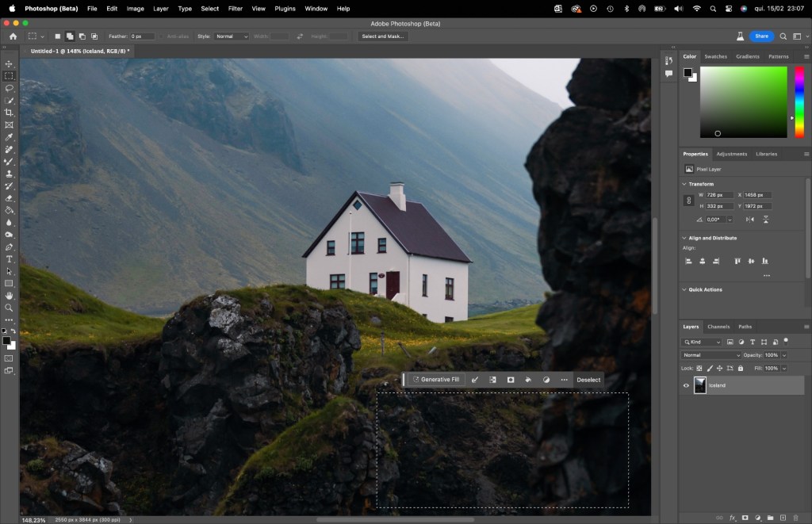The width and height of the screenshot is (812, 524).
Task: Switch to the Channels tab
Action: point(718,327)
